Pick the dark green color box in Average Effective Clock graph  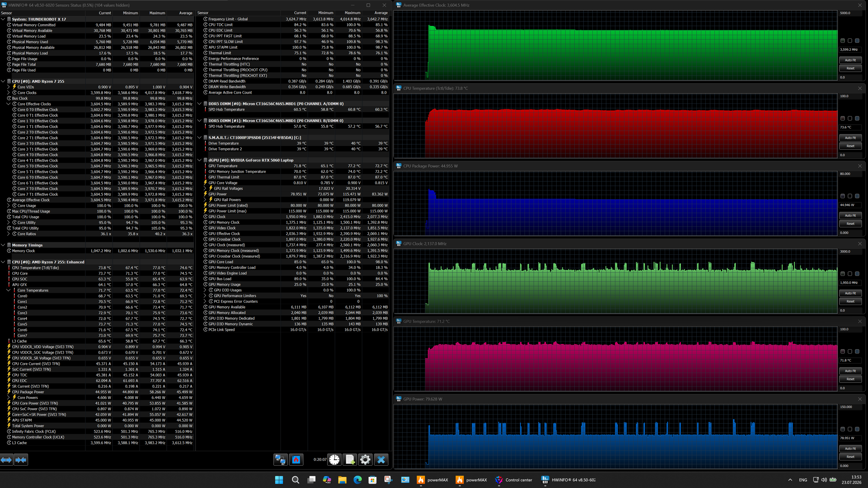[x=843, y=41]
